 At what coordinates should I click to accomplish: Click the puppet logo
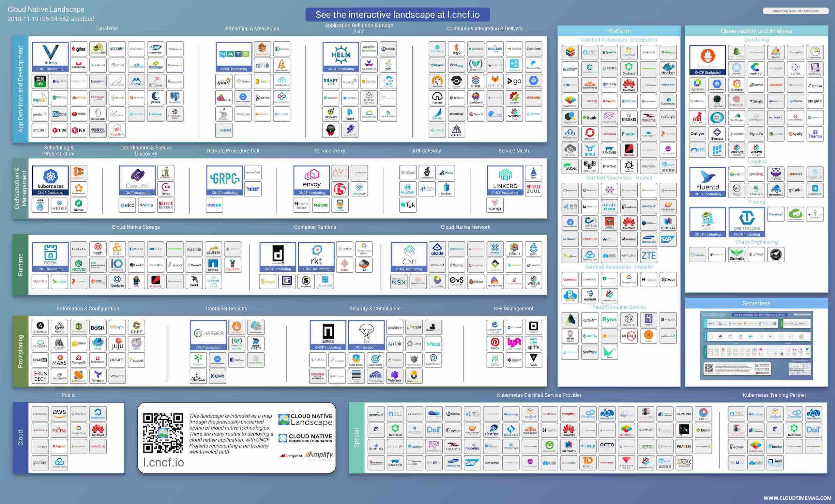136,360
